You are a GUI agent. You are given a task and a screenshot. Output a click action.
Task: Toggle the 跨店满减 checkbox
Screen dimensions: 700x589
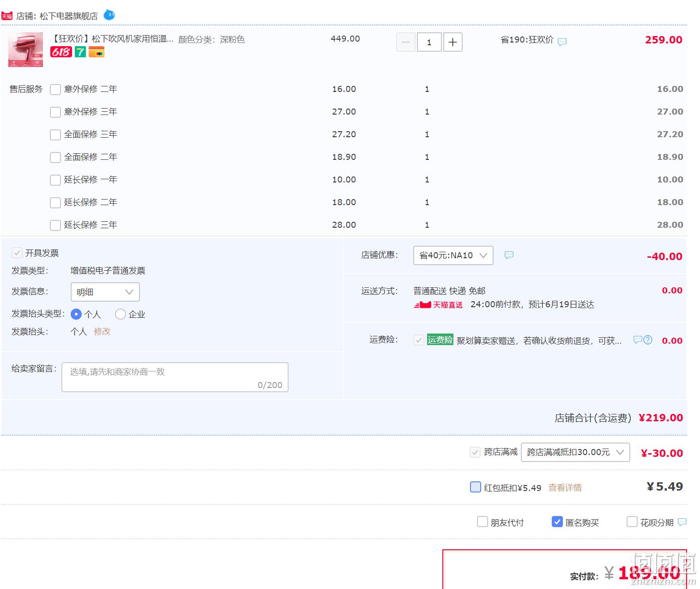475,452
